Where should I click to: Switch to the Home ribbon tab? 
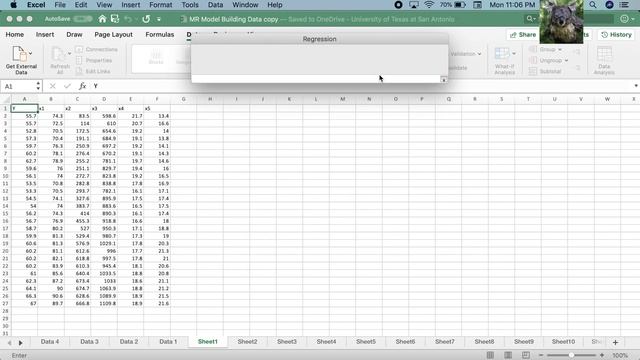(15, 35)
